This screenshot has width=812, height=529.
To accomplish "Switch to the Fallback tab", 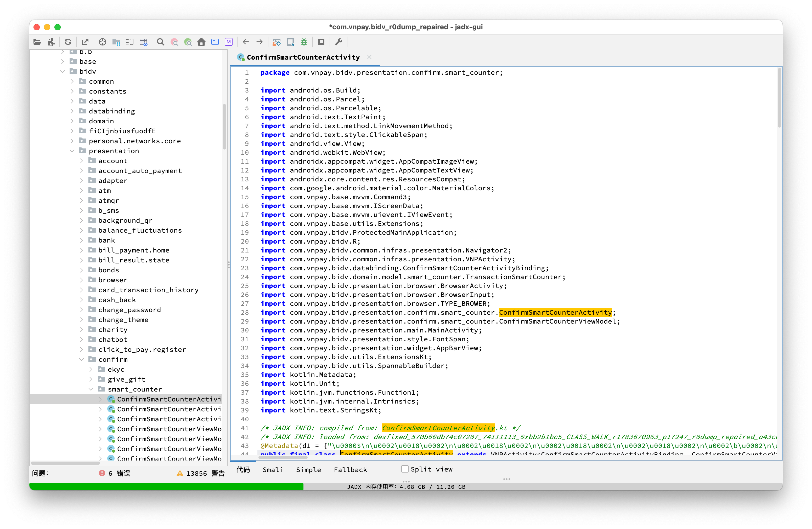I will [350, 469].
